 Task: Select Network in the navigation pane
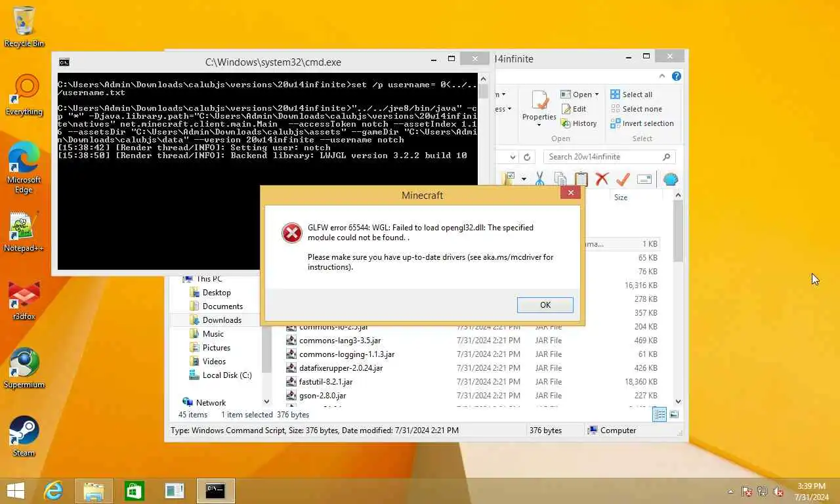(x=211, y=403)
